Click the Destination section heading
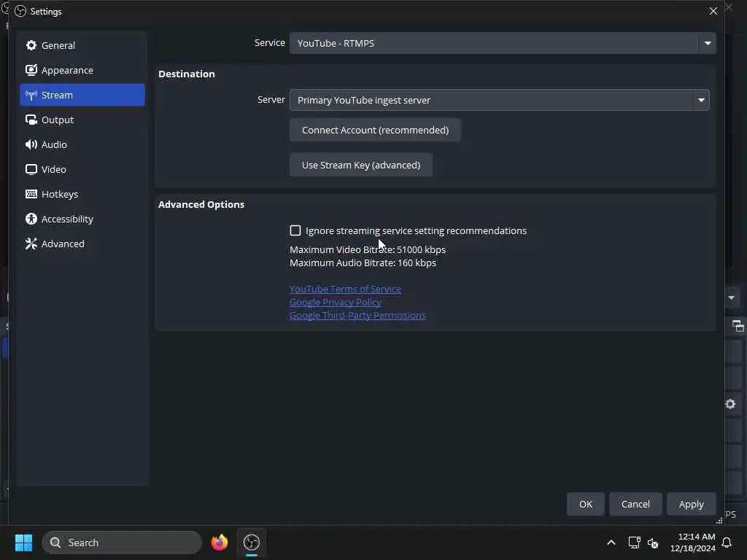Screen dimensions: 747x560 (187, 74)
